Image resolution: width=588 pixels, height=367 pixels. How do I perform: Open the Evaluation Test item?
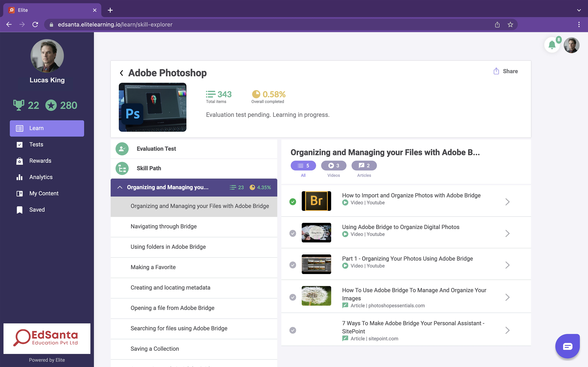156,149
